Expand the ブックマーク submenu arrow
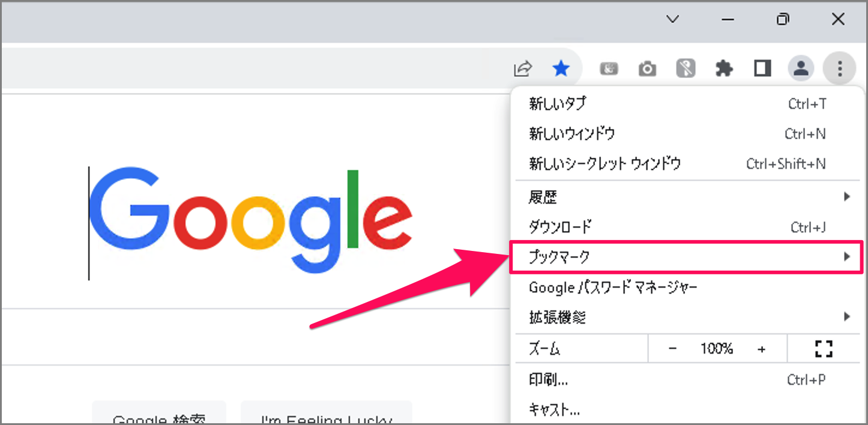Screen dimensions: 868x425 click(x=847, y=256)
